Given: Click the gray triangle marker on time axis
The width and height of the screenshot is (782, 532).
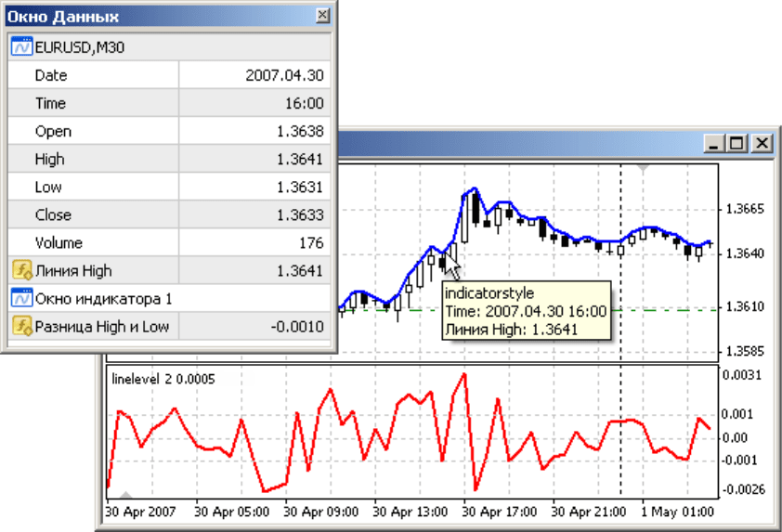Looking at the screenshot, I should [127, 496].
